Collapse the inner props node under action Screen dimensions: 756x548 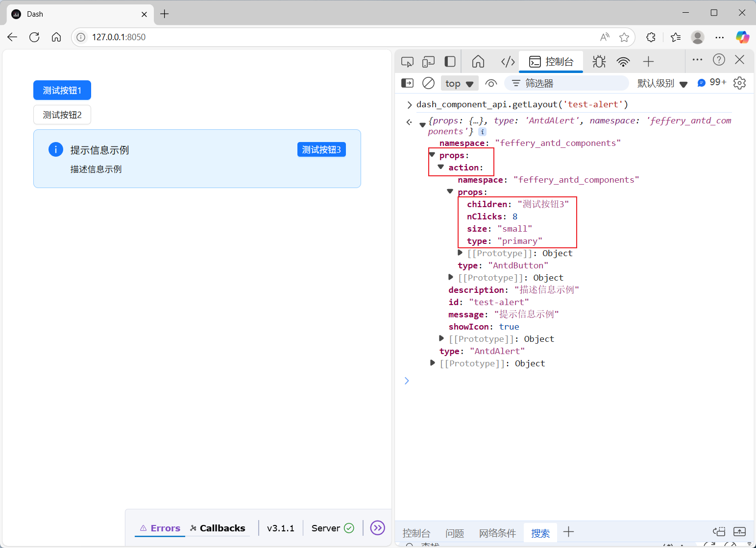pos(450,191)
